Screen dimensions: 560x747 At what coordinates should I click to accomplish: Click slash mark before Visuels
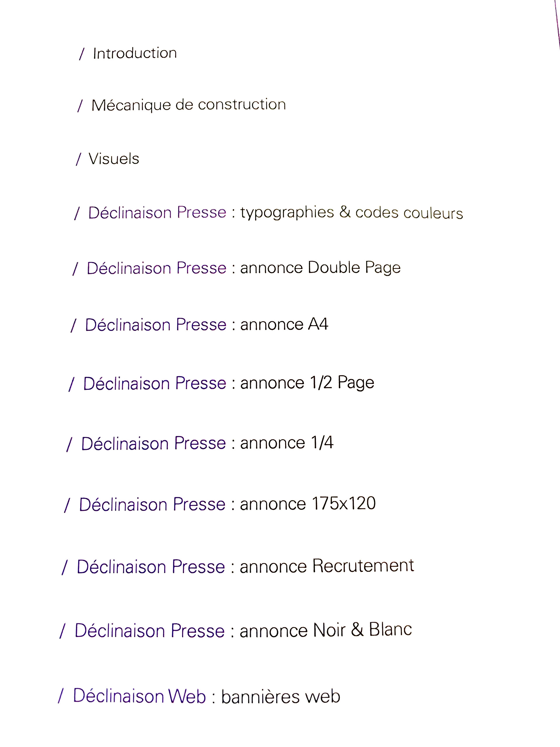coord(79,159)
